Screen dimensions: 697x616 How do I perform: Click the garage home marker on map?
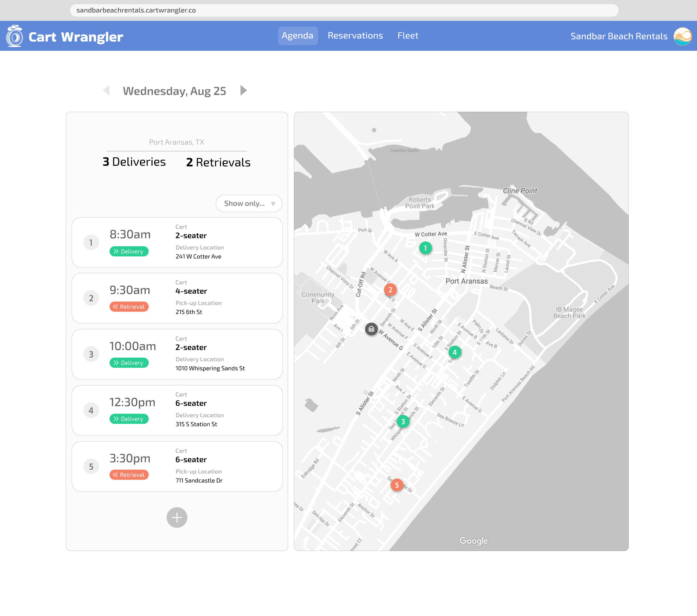(x=371, y=329)
